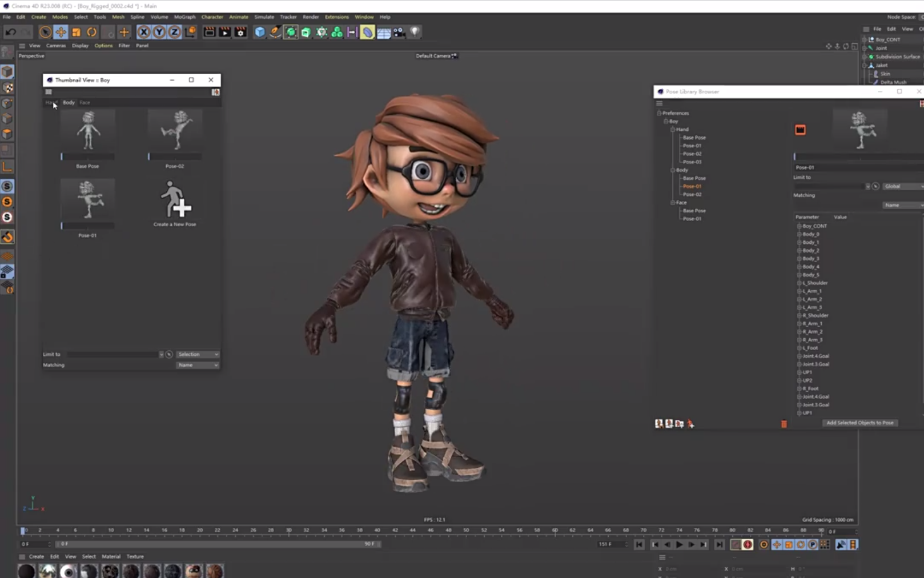Screen dimensions: 924x578
Task: Add a Cube primitive object
Action: [x=260, y=32]
